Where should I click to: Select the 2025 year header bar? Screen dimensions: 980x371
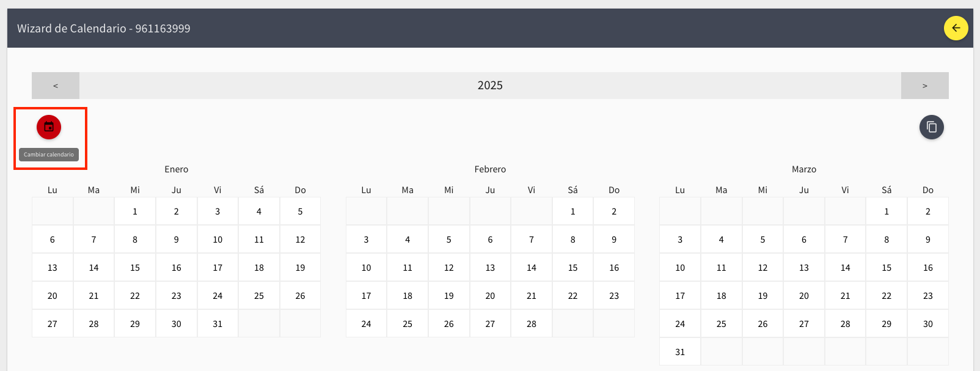[490, 86]
